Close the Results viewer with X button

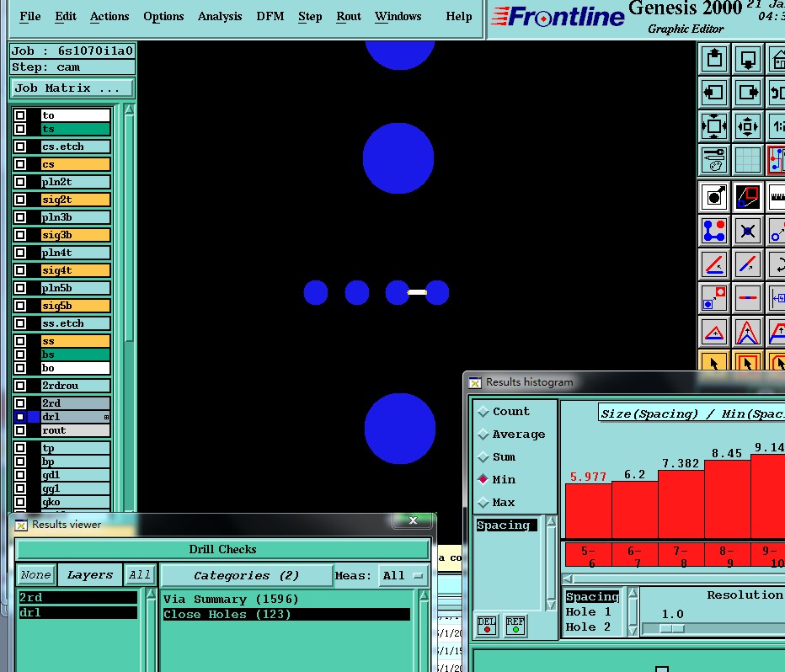coord(413,520)
